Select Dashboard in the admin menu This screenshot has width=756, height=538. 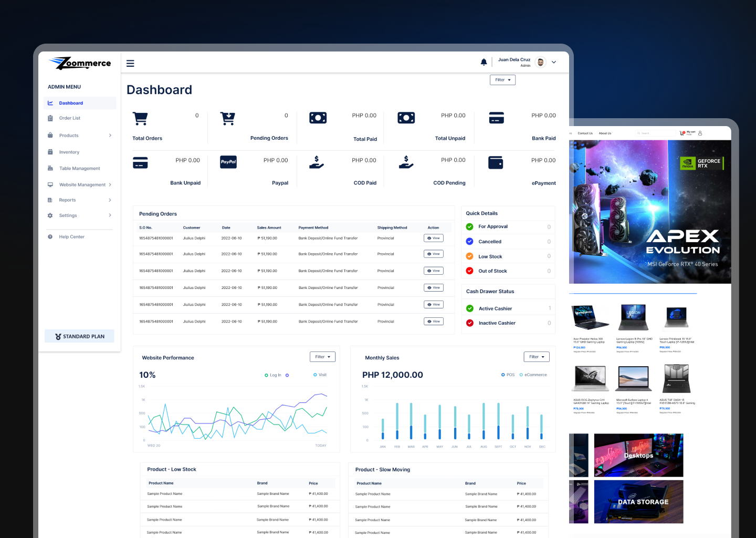tap(80, 103)
